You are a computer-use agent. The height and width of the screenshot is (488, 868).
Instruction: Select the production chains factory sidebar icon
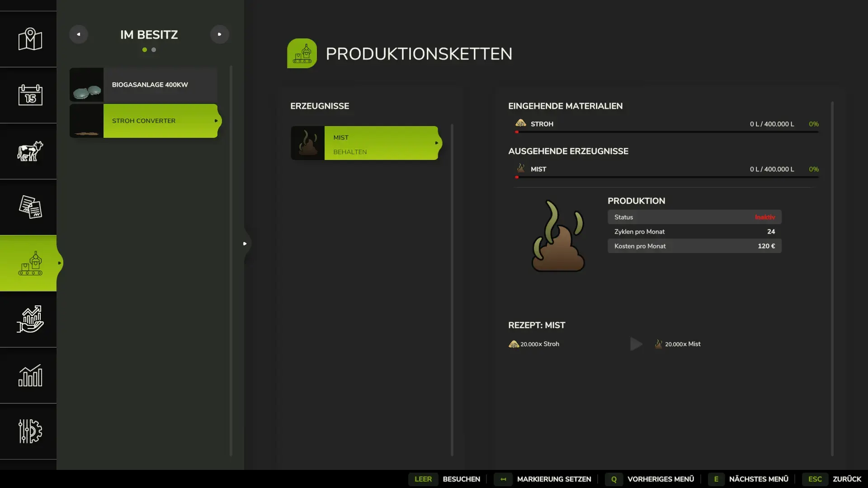coord(30,263)
